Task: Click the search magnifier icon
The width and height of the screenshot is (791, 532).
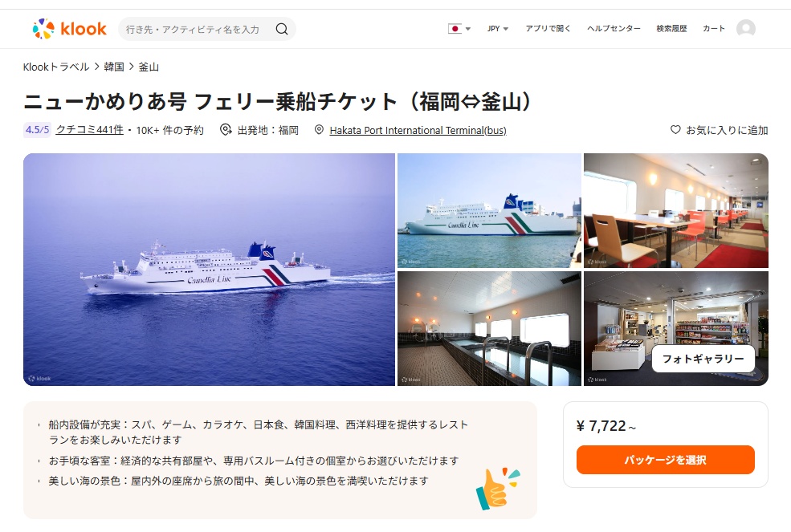Action: [x=282, y=29]
